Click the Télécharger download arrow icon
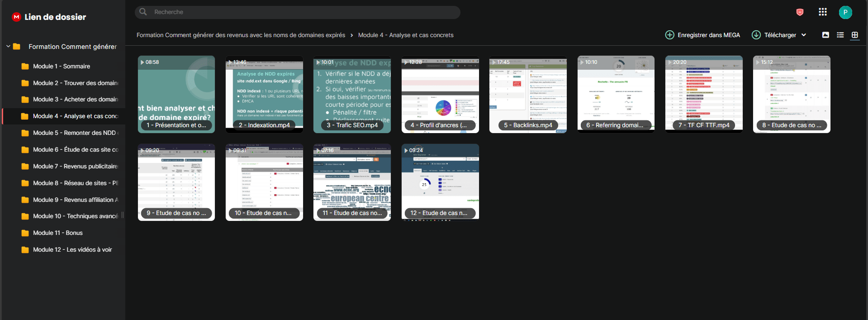 pyautogui.click(x=756, y=35)
